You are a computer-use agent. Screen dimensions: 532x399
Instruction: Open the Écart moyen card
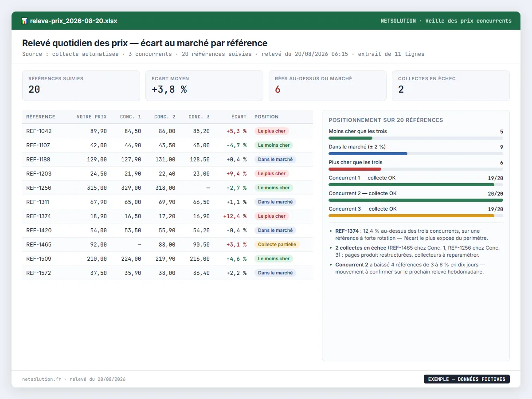pyautogui.click(x=204, y=86)
